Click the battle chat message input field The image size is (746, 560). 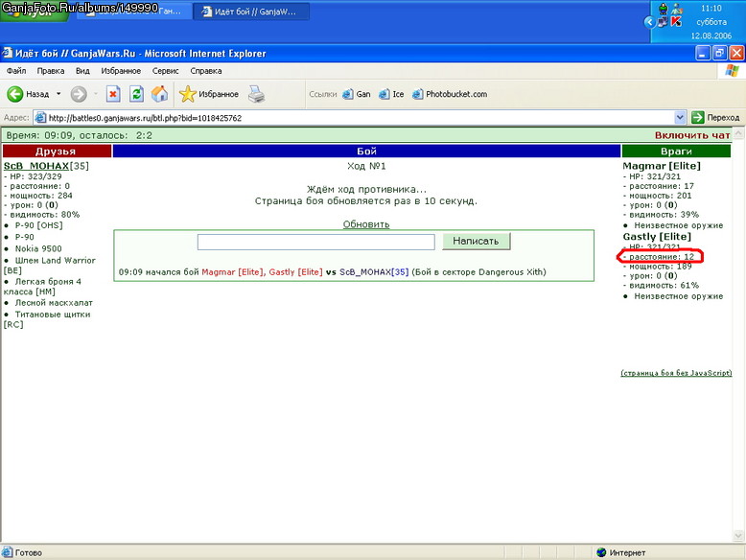tap(315, 242)
